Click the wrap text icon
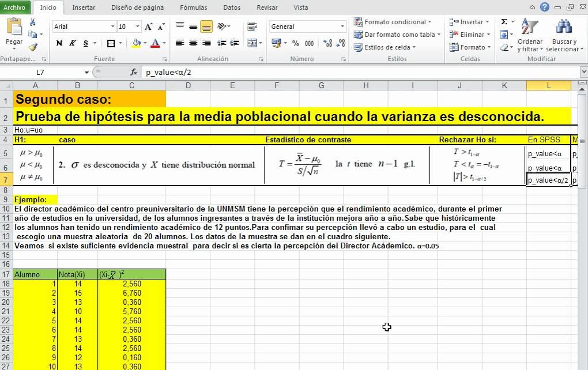588x370 pixels. pos(252,27)
